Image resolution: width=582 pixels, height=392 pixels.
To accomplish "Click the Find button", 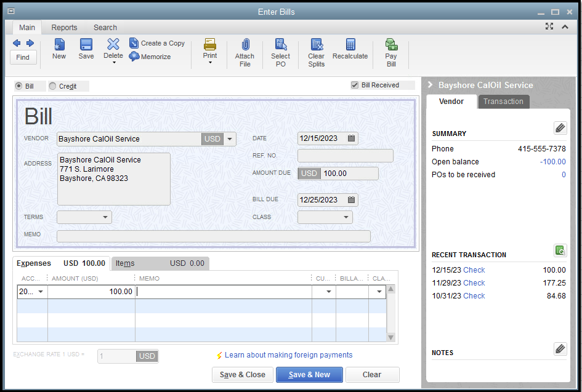I will point(23,57).
